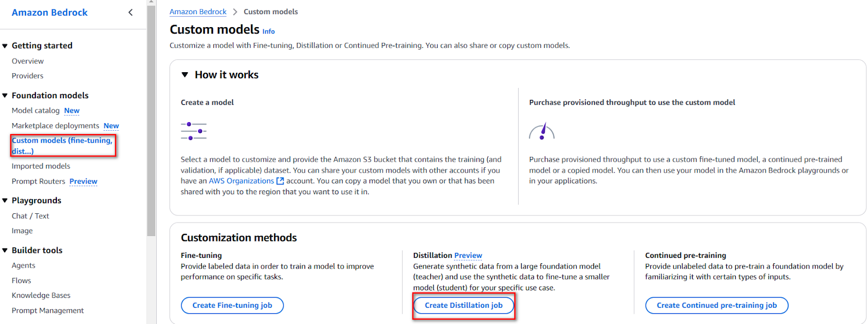
Task: Open the Amazon Bedrock breadcrumb link
Action: coord(198,12)
